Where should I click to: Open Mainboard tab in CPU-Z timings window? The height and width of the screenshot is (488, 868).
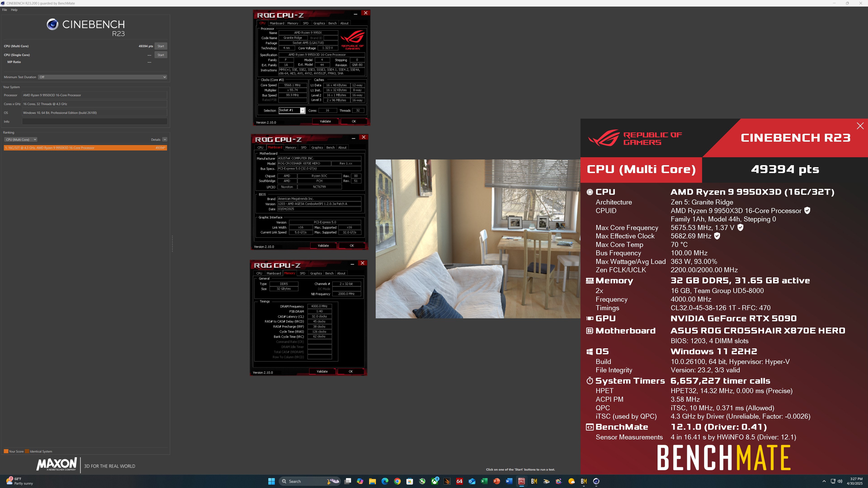274,273
